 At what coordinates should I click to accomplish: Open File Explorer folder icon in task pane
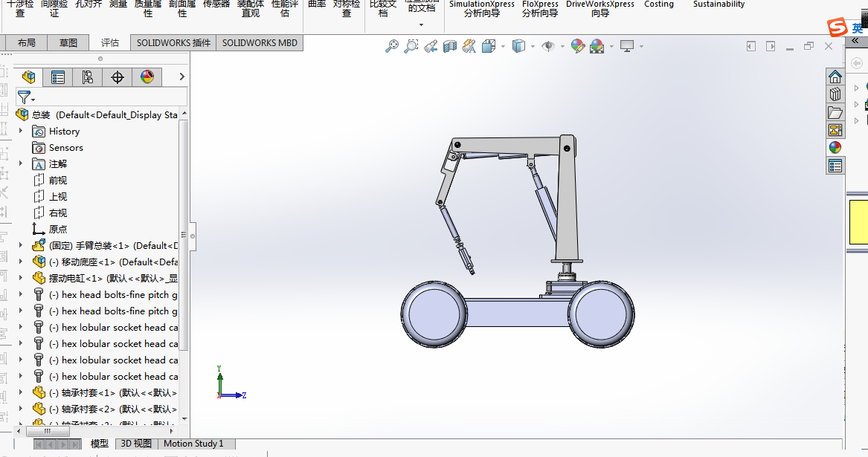click(835, 112)
